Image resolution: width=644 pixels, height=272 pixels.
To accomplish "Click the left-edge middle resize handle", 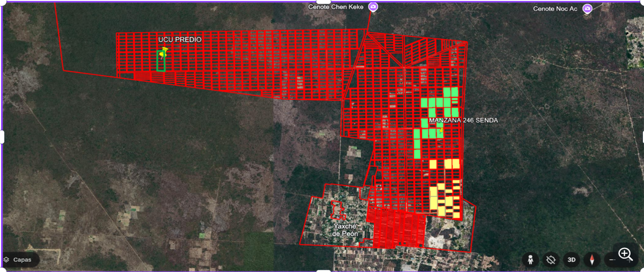I will (2, 136).
